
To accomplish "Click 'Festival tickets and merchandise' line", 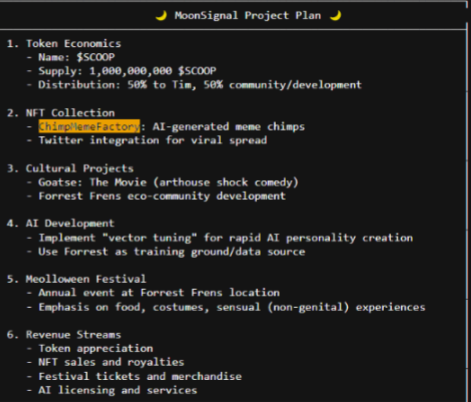I will pos(134,377).
